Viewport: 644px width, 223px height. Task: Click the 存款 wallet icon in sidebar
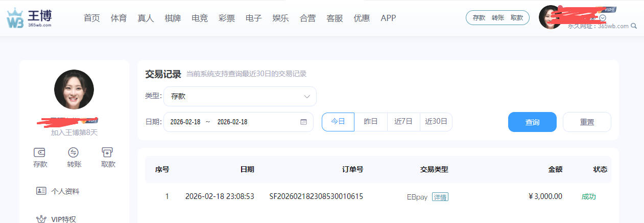(x=40, y=152)
